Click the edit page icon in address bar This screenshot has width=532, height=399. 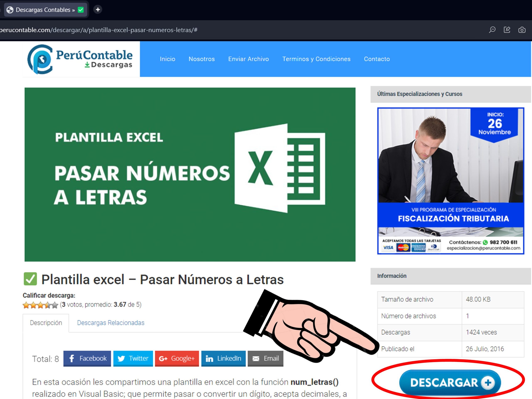click(x=507, y=30)
